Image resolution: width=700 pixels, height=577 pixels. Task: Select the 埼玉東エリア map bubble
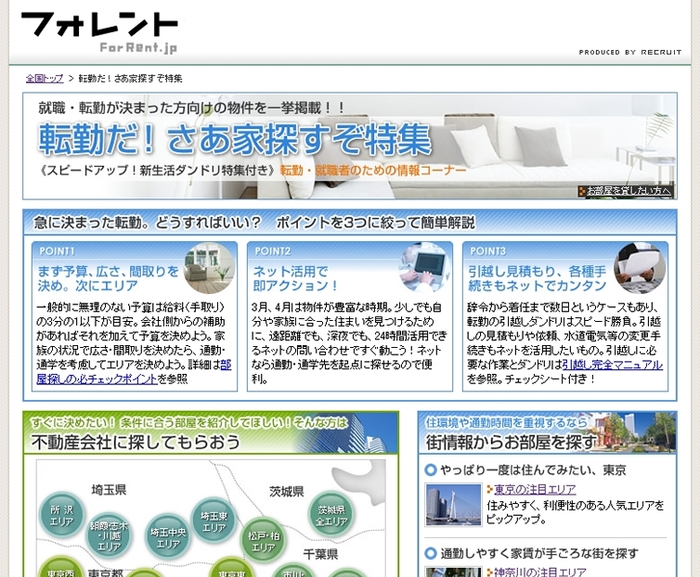pyautogui.click(x=214, y=521)
